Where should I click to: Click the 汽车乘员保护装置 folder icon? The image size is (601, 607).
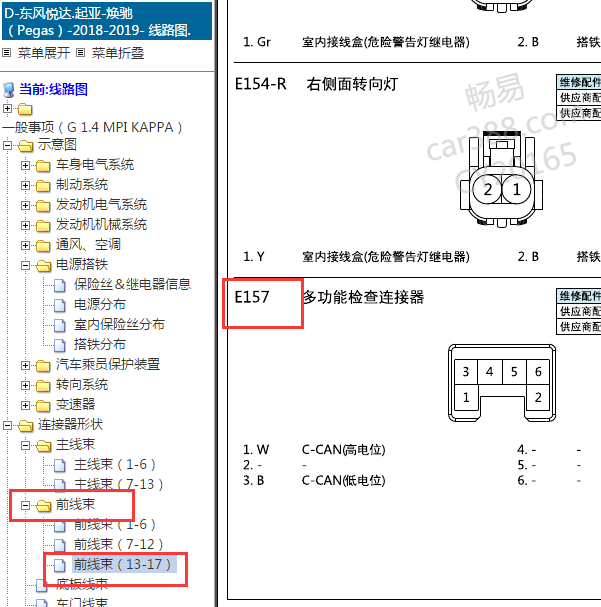coord(43,365)
